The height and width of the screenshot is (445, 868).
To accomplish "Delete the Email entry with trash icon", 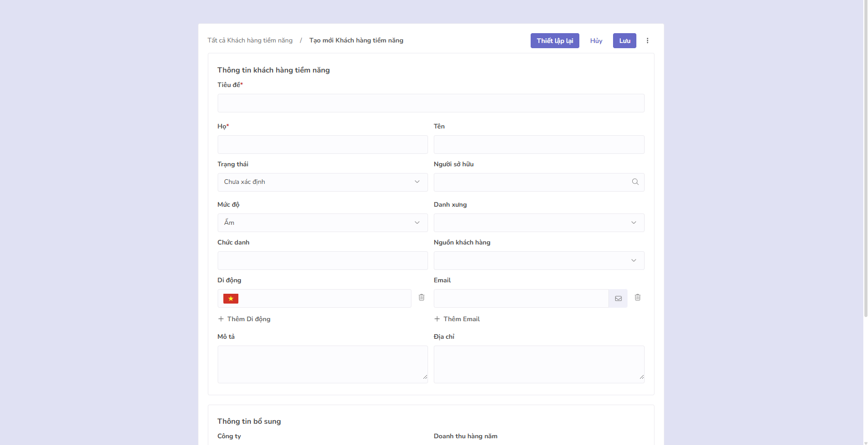I will [637, 297].
